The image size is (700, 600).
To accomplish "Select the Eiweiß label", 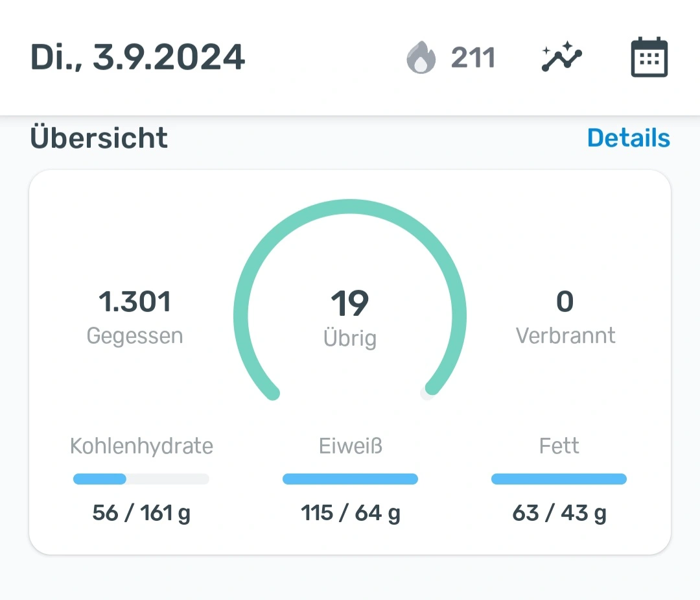I will 350,446.
